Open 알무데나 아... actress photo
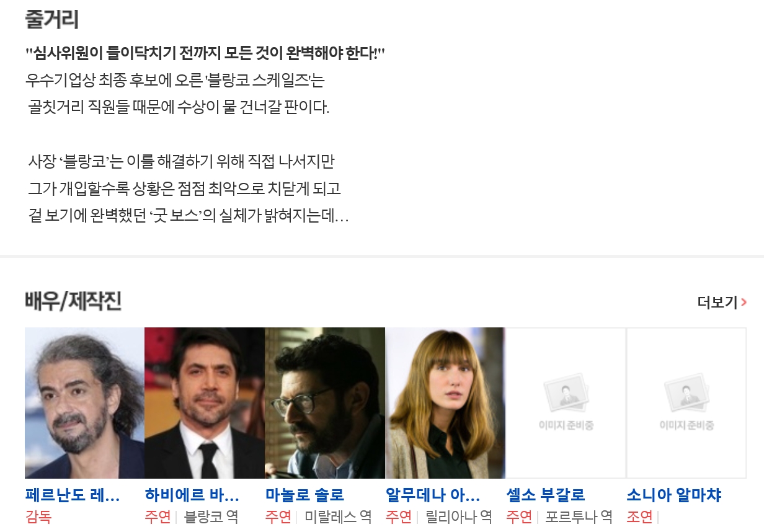The image size is (764, 532). pos(445,403)
